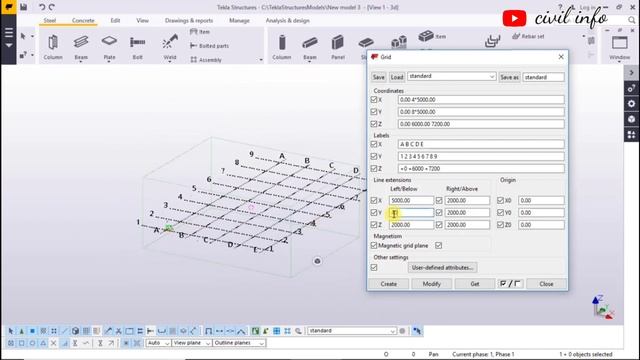640x360 pixels.
Task: Open the quick launch search icon
Action: click(x=632, y=20)
